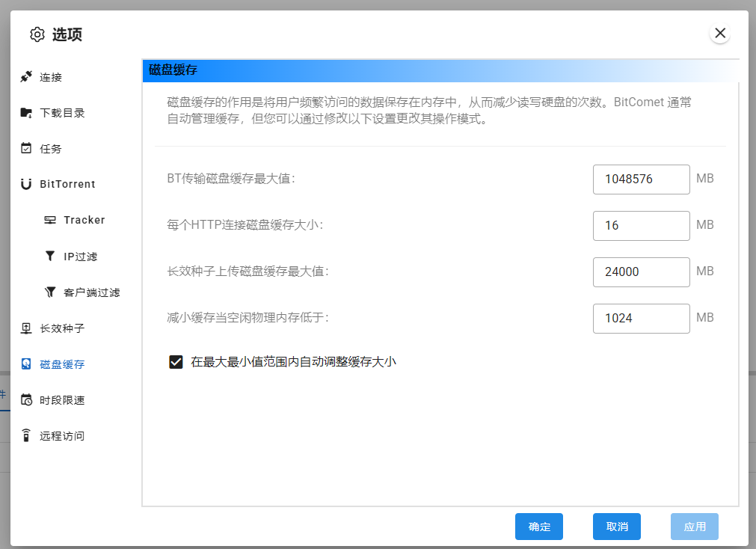The image size is (756, 549).
Task: Uncheck 在最大最小值范围内自动调整缓存大小 checkbox
Action: (176, 362)
